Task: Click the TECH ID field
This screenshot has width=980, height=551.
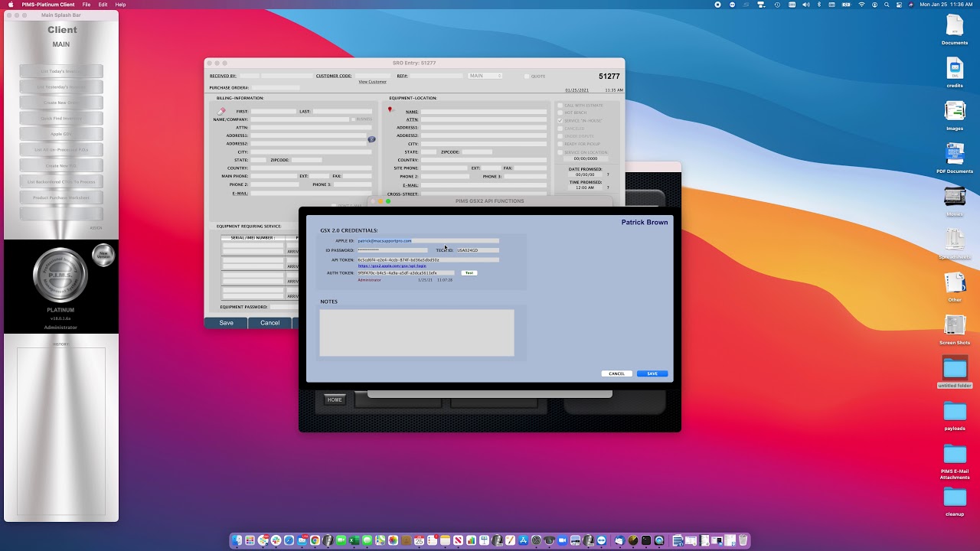Action: [x=478, y=250]
